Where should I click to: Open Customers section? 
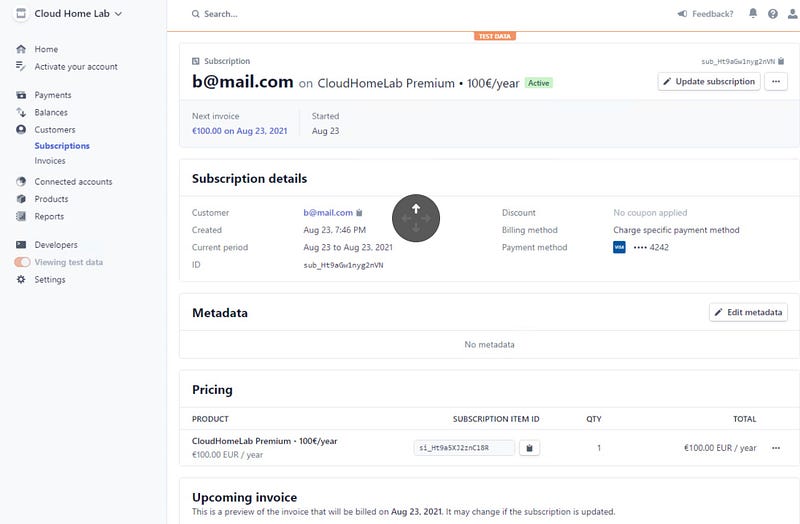pos(55,130)
